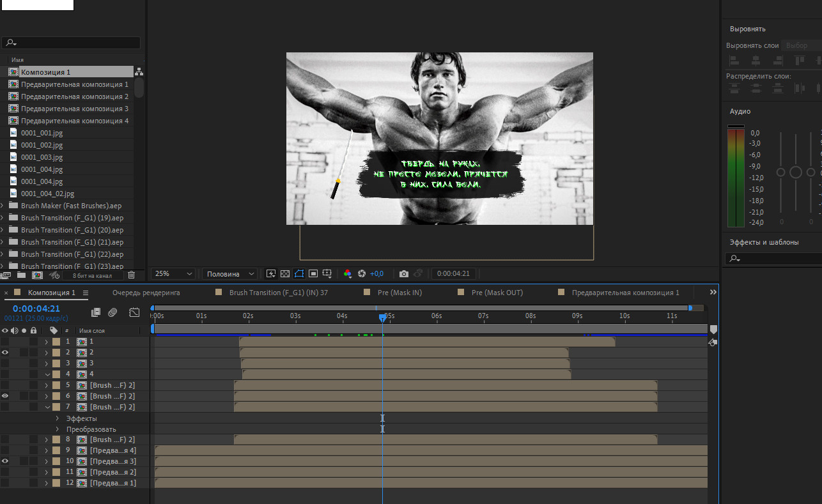Click the center audio level slider knob

click(x=796, y=172)
